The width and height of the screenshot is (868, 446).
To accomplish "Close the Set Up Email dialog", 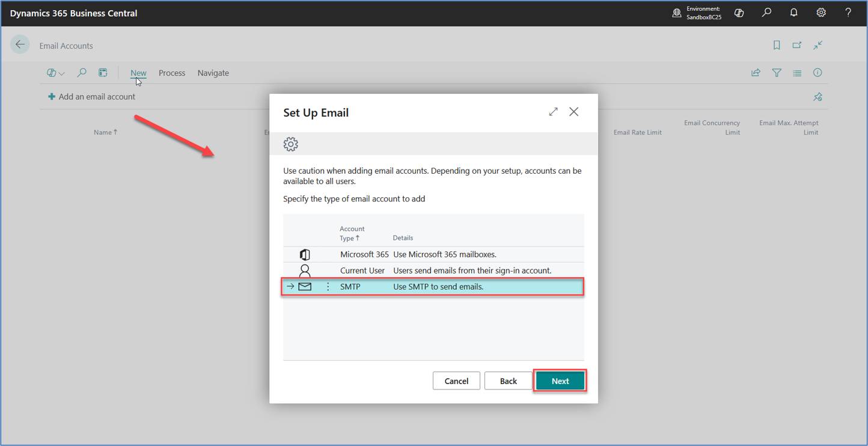I will pyautogui.click(x=574, y=112).
